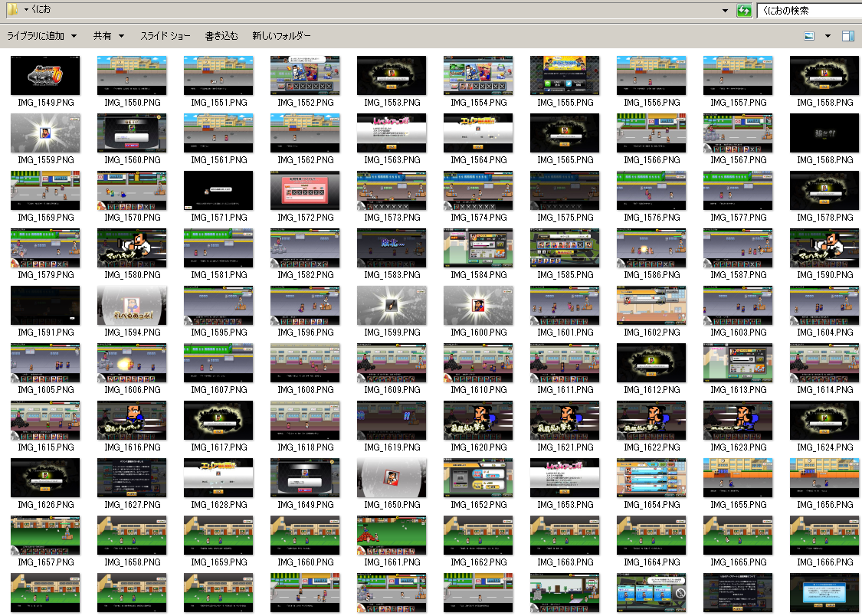
Task: Select thumbnail IMG_1552.PNG
Action: pos(305,75)
